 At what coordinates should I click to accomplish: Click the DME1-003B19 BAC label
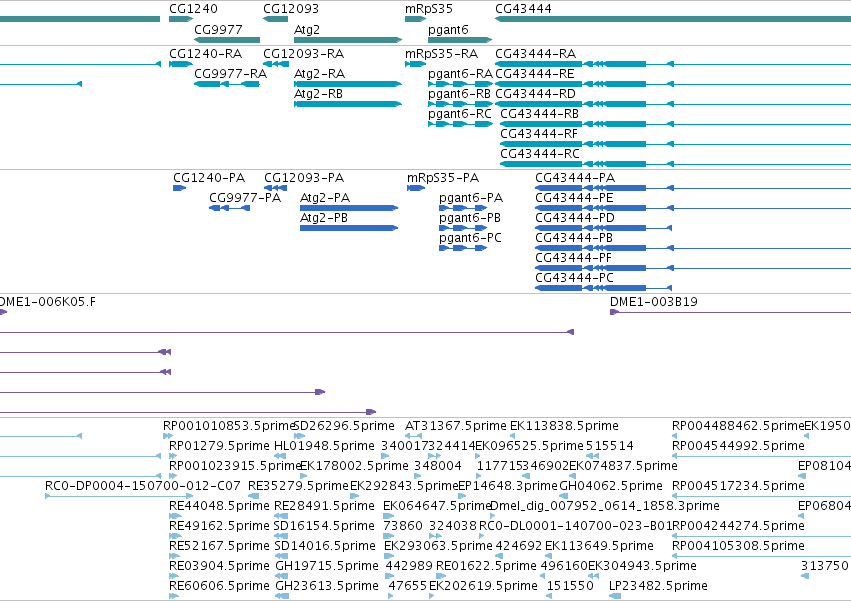654,302
